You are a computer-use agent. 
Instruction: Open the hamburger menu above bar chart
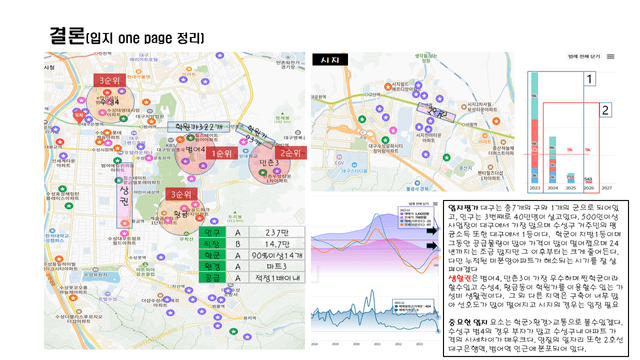(x=610, y=57)
